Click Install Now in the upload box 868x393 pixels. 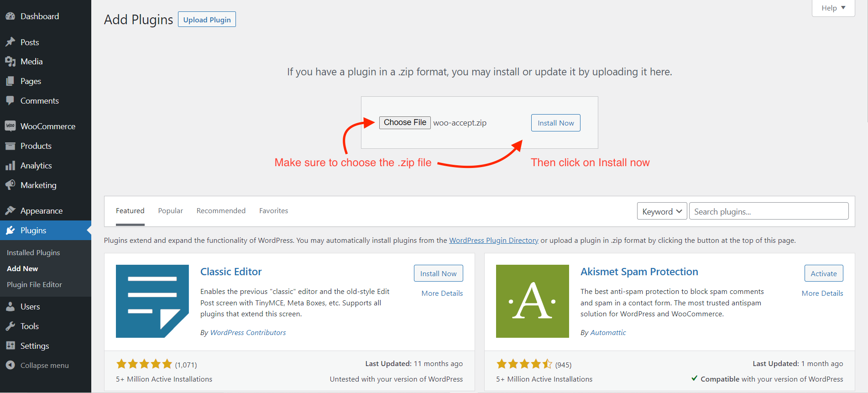555,123
